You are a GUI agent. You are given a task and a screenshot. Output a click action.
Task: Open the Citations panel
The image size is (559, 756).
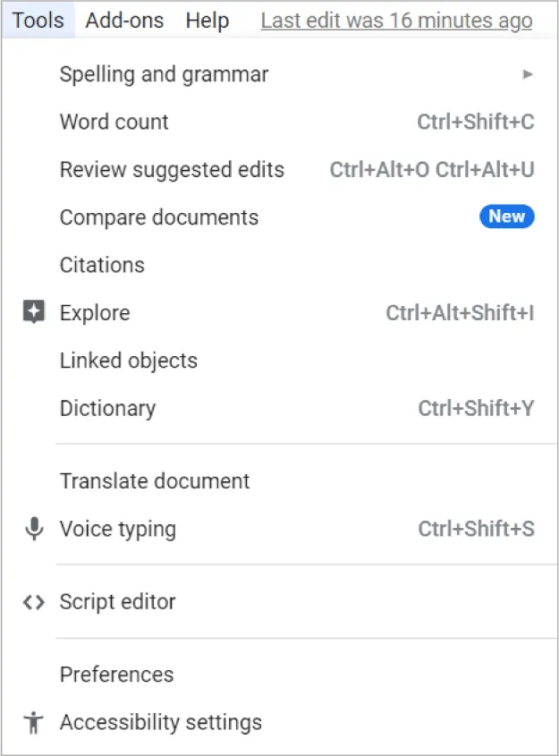tap(102, 265)
